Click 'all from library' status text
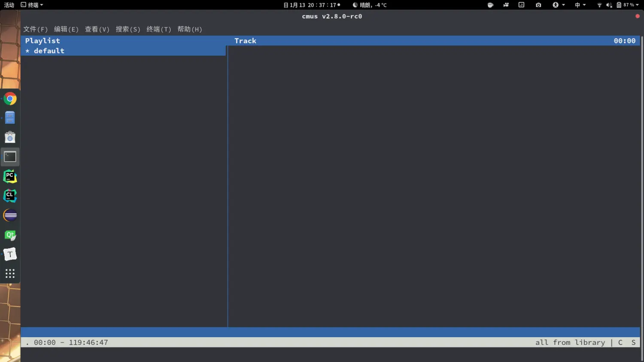 [x=570, y=342]
